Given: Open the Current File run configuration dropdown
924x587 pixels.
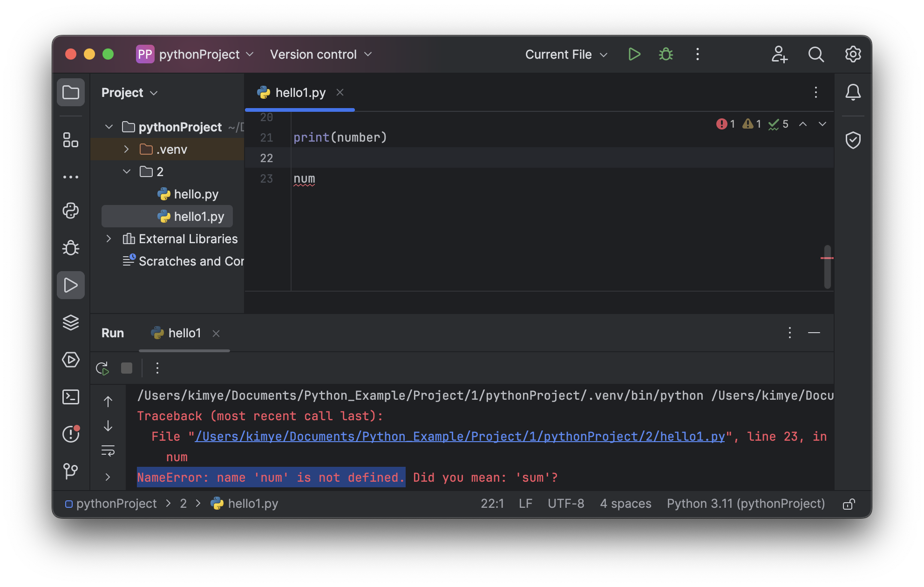Looking at the screenshot, I should pyautogui.click(x=566, y=55).
